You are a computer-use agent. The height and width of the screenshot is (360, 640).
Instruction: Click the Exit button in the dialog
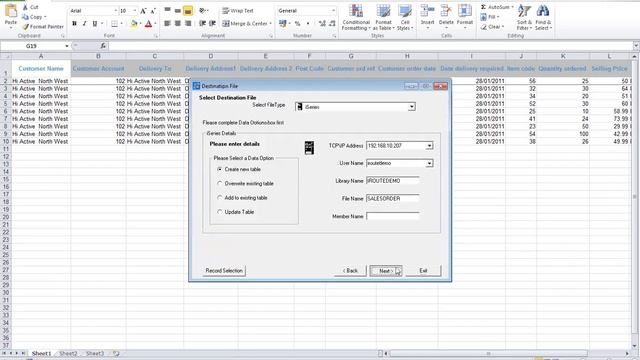(x=423, y=271)
